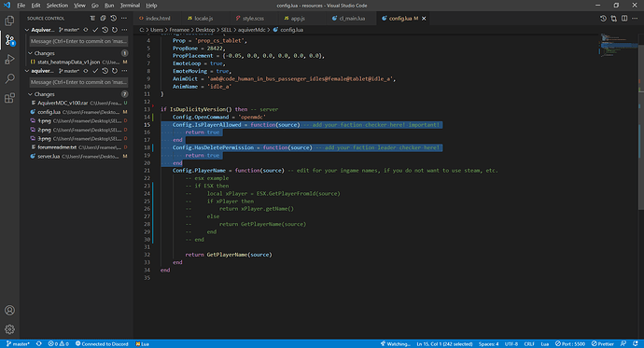The image size is (644, 348).
Task: Focus first repository commit message input
Action: 78,41
